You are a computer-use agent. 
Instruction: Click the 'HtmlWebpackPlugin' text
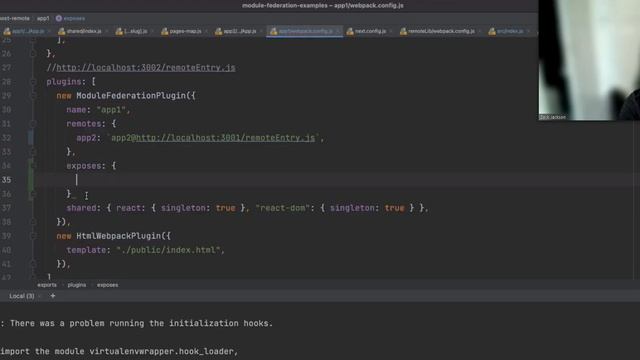tap(118, 236)
